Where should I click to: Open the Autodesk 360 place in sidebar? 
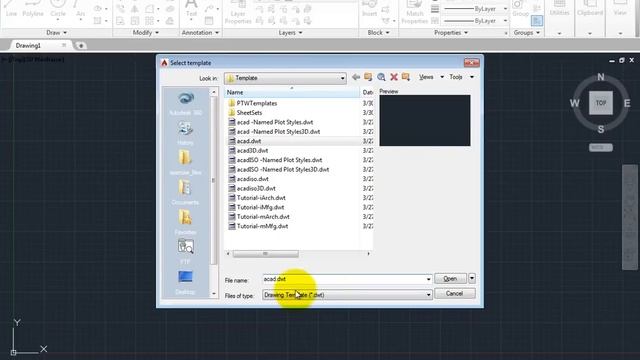[x=186, y=104]
